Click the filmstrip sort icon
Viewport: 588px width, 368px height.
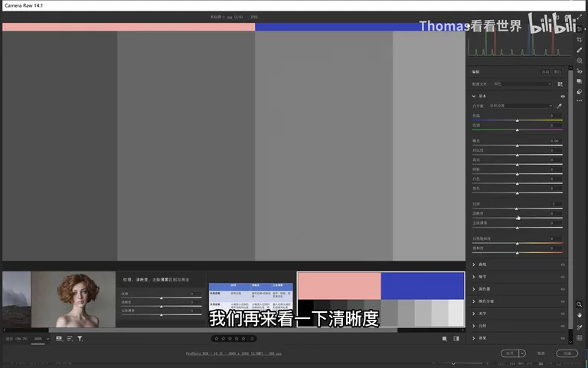coord(70,339)
